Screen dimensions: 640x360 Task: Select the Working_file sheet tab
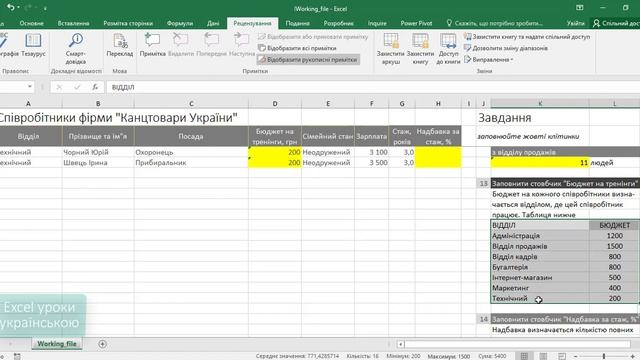(x=57, y=344)
